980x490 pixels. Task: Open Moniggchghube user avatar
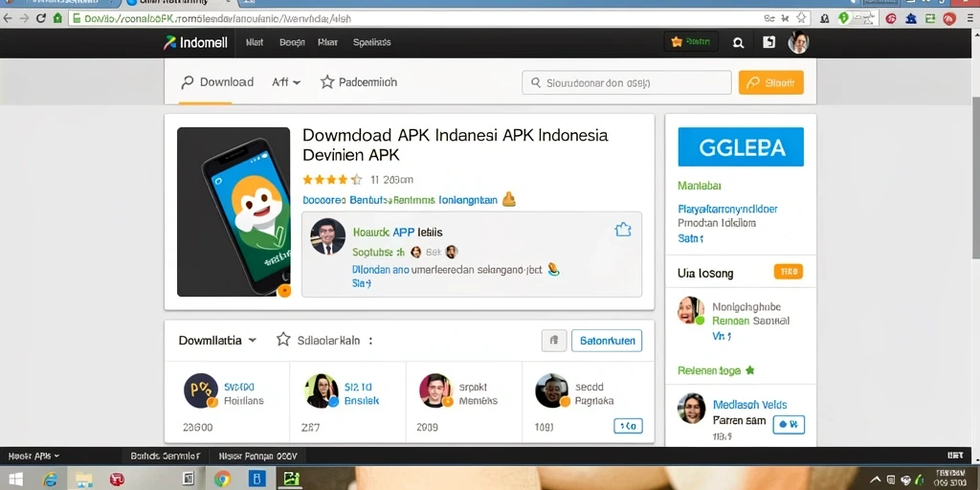tap(691, 311)
